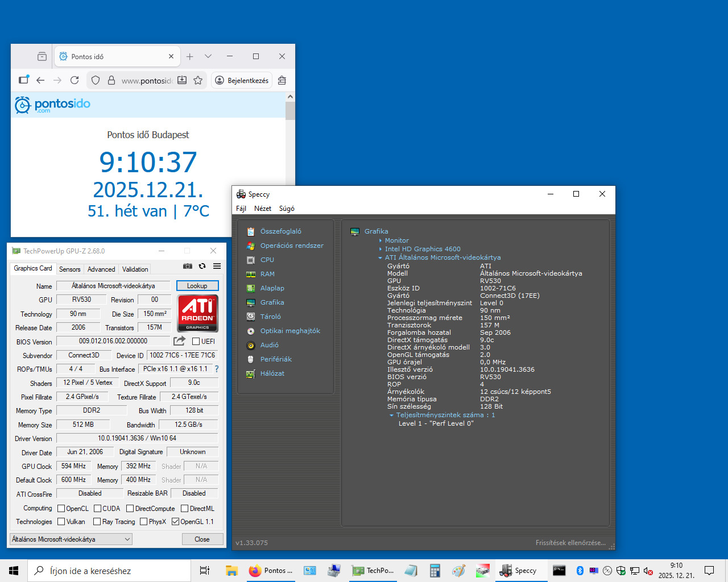This screenshot has width=728, height=582.
Task: Toggle the OpenCL checkbox
Action: tap(61, 509)
